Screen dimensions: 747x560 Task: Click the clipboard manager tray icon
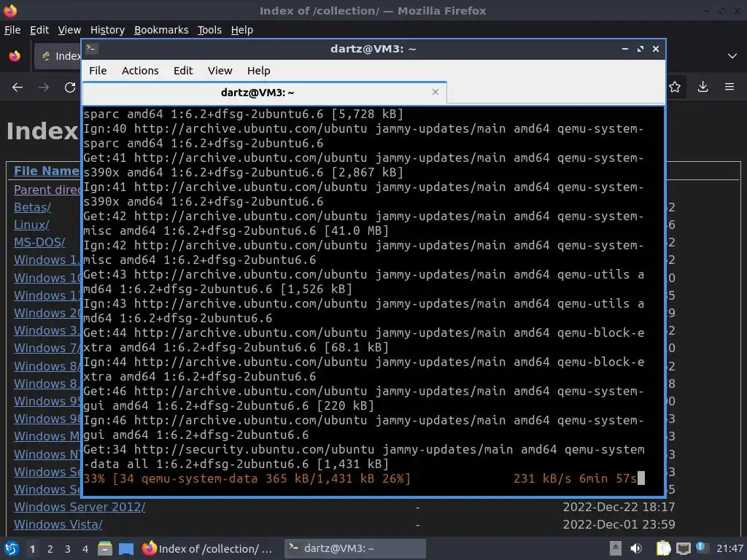[x=663, y=548]
